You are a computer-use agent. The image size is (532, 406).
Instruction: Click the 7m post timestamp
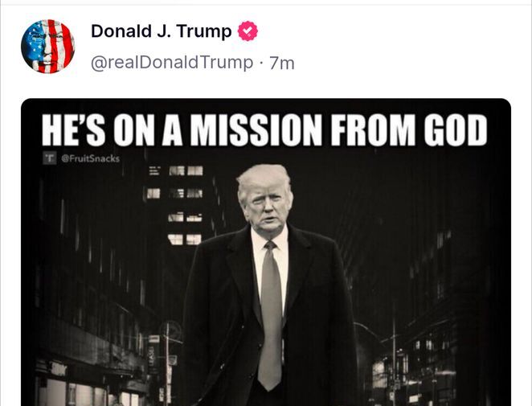[282, 63]
